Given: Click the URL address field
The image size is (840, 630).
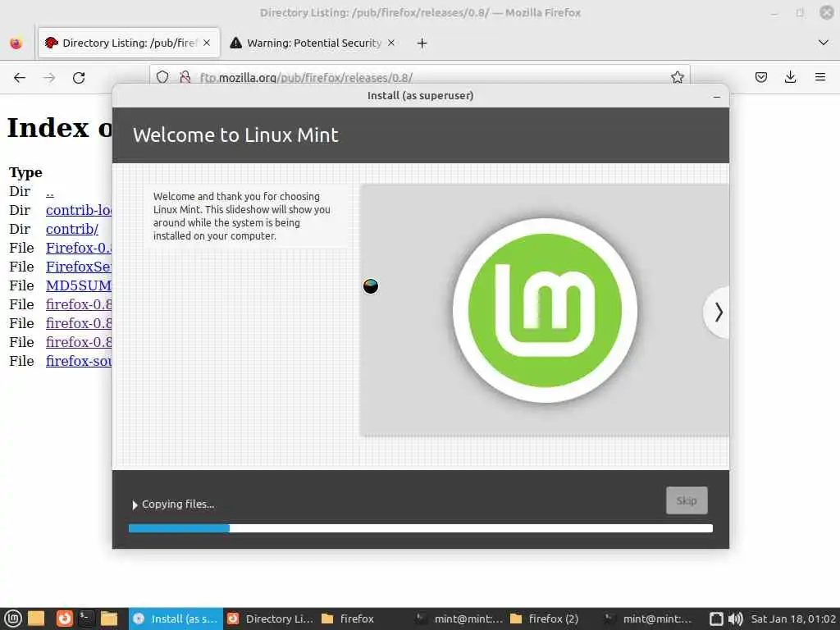Looking at the screenshot, I should coord(420,77).
